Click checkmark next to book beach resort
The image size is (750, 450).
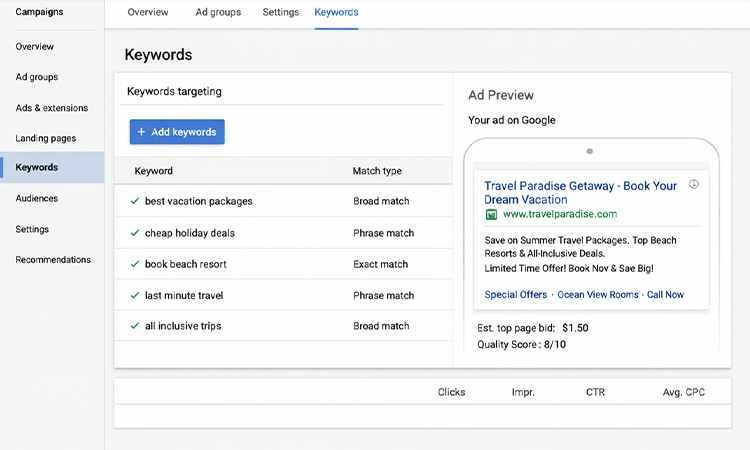pos(135,264)
